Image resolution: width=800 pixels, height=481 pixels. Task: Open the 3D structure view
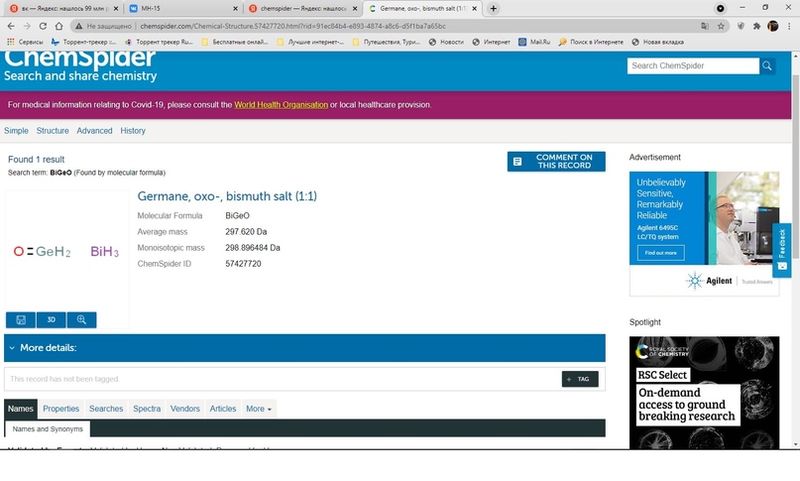click(51, 320)
